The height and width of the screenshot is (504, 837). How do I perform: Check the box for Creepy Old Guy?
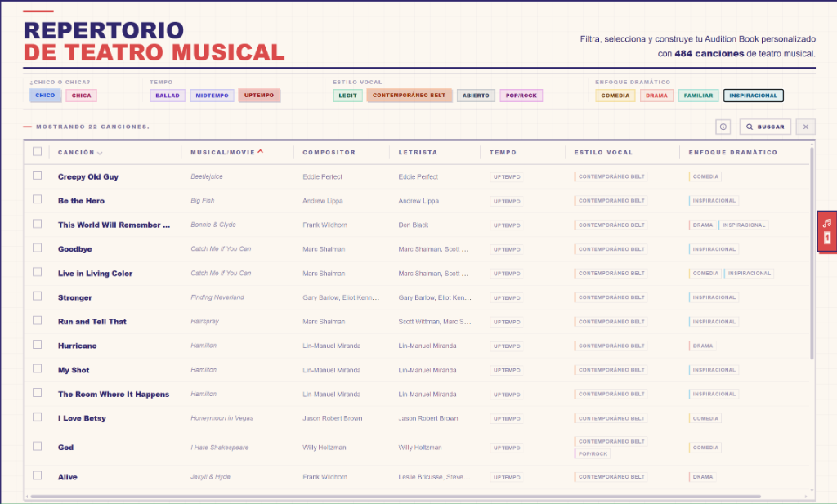(x=37, y=176)
